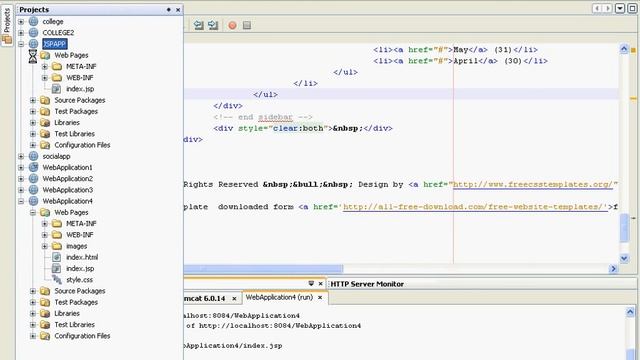Image resolution: width=640 pixels, height=360 pixels.
Task: Collapse the WebApplication4 project node
Action: tap(21, 201)
